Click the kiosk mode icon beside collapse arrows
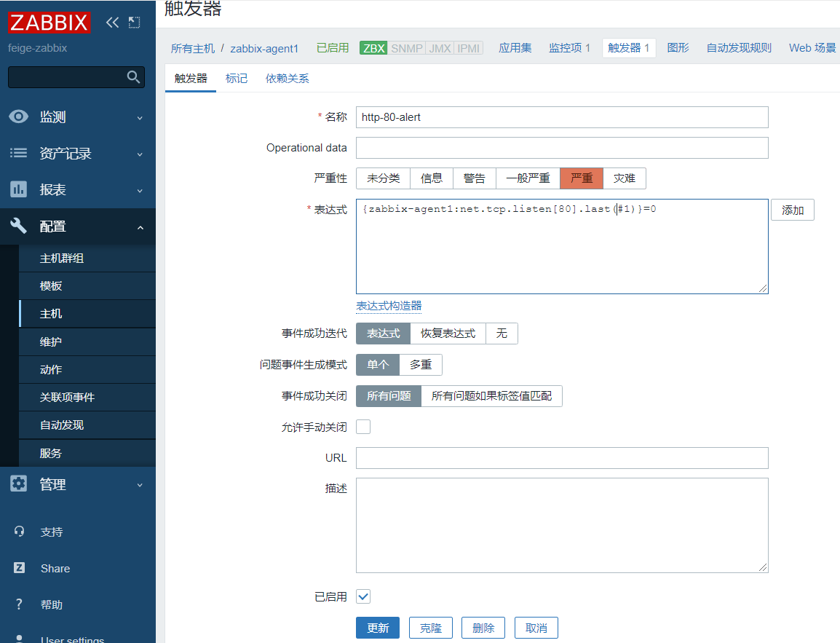The width and height of the screenshot is (840, 643). pos(135,23)
